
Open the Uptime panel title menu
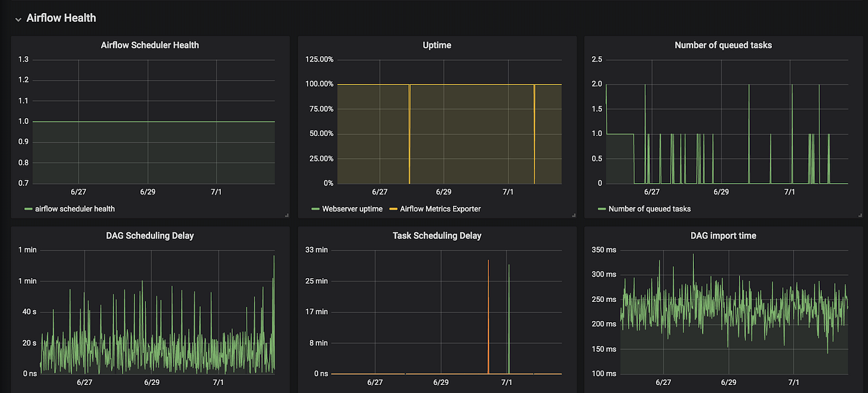[437, 45]
